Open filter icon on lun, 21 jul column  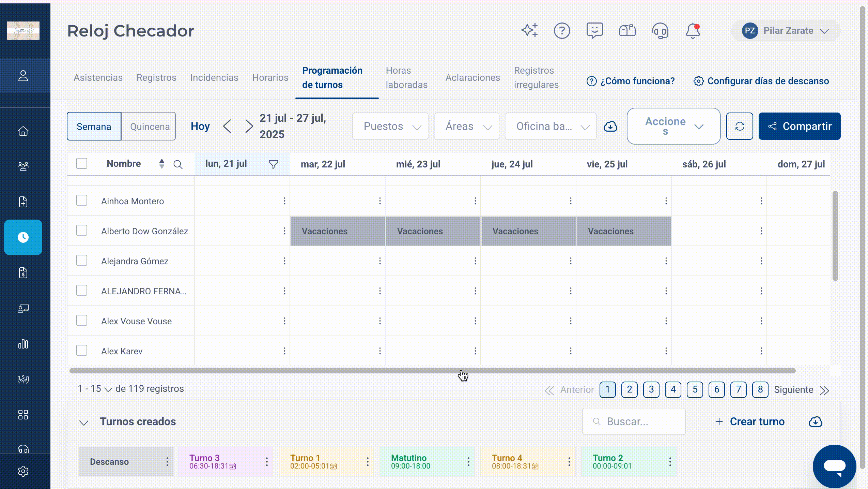pyautogui.click(x=273, y=164)
